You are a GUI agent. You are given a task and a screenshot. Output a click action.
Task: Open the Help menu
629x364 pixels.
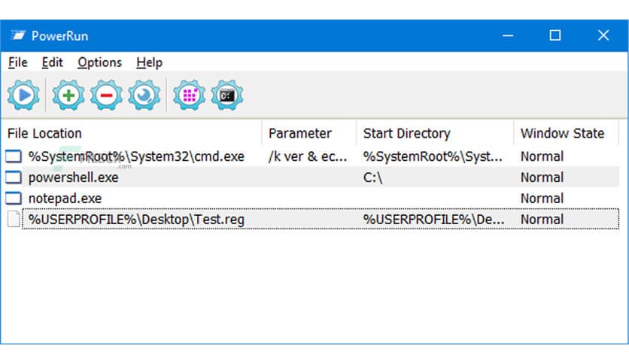coord(149,62)
